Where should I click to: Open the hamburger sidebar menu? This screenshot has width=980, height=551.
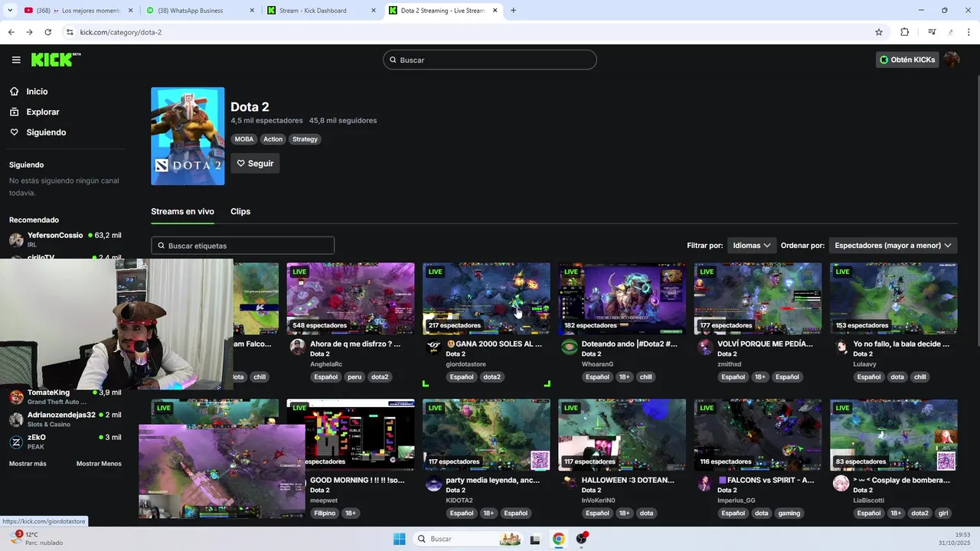click(x=16, y=60)
